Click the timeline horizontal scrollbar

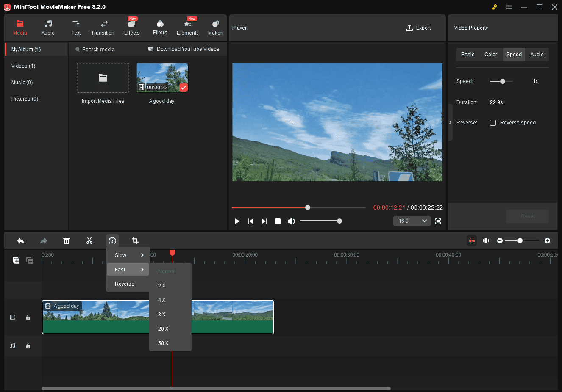216,389
